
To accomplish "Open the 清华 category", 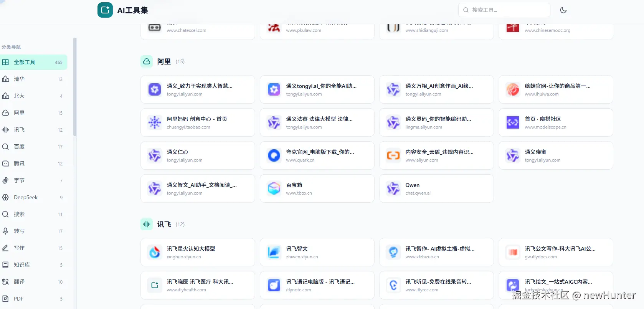I will (33, 79).
